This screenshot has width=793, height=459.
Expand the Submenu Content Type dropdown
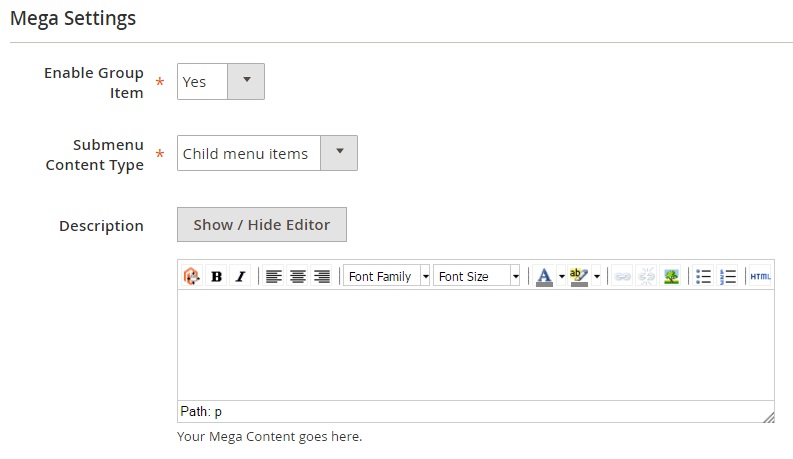coord(267,153)
